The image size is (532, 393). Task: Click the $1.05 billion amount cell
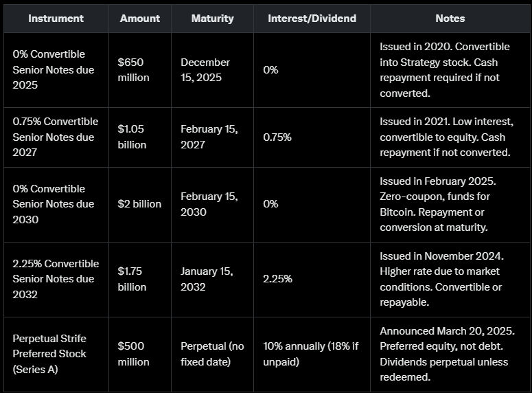(132, 137)
